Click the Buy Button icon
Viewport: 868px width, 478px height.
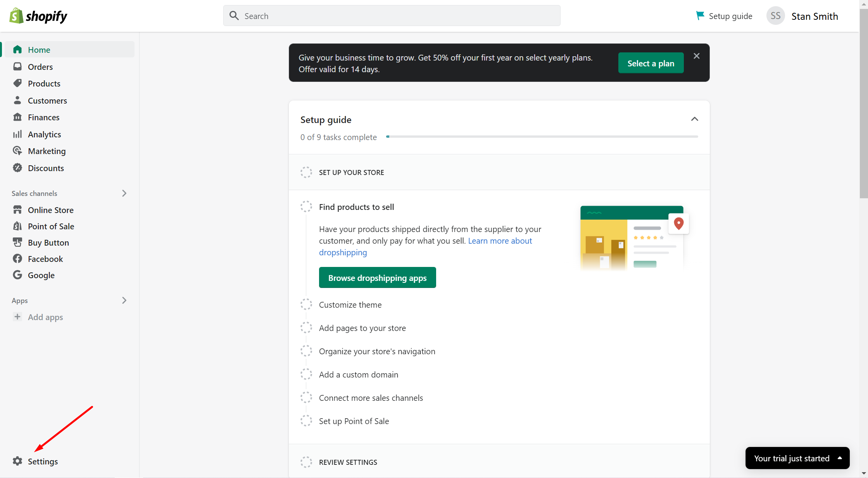click(x=17, y=242)
